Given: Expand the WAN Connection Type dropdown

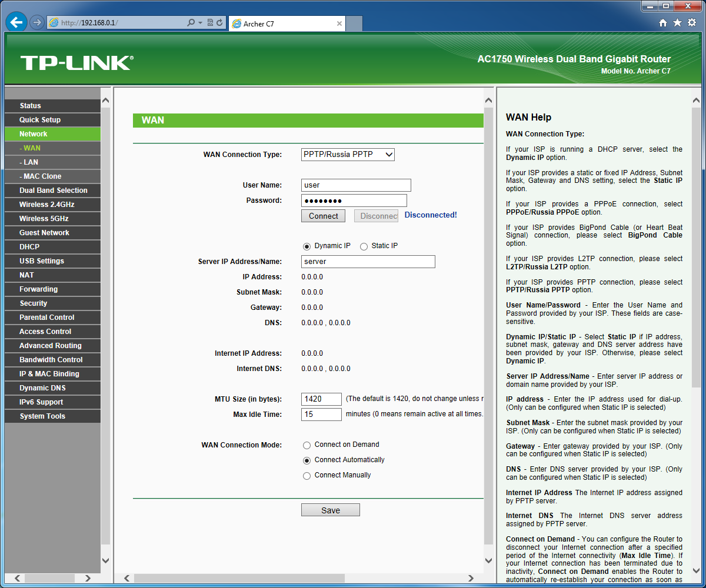Looking at the screenshot, I should 348,155.
